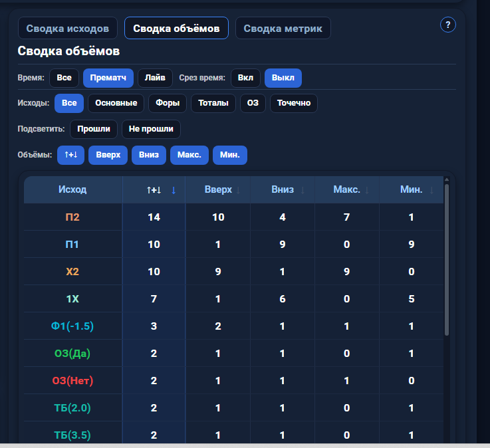Screen dimensions: 490x448
Task: Select the П1 outcome row label
Action: (x=72, y=245)
